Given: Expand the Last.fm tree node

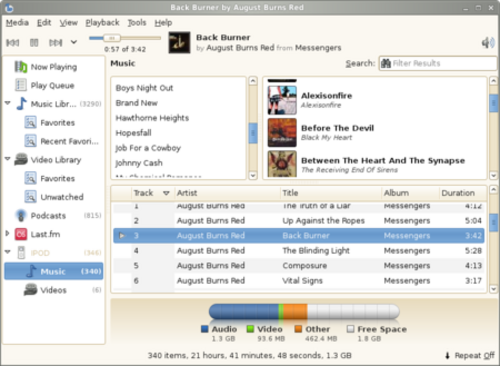Looking at the screenshot, I should pos(7,233).
